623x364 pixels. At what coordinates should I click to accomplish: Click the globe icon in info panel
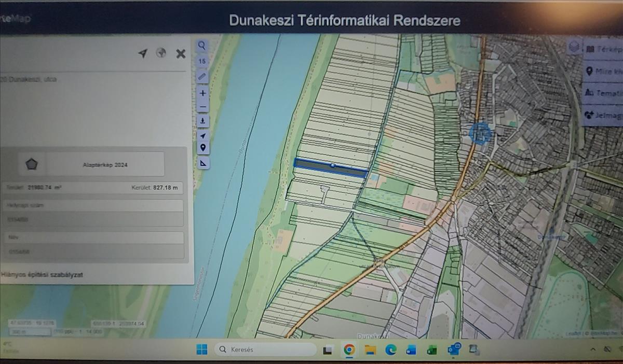coord(161,53)
